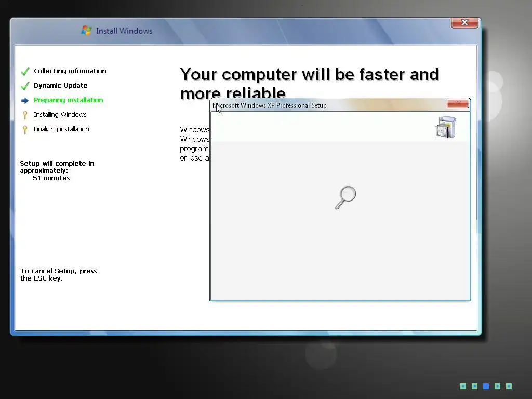Click the last green progress square at bottom right
The height and width of the screenshot is (399, 532).
[509, 386]
